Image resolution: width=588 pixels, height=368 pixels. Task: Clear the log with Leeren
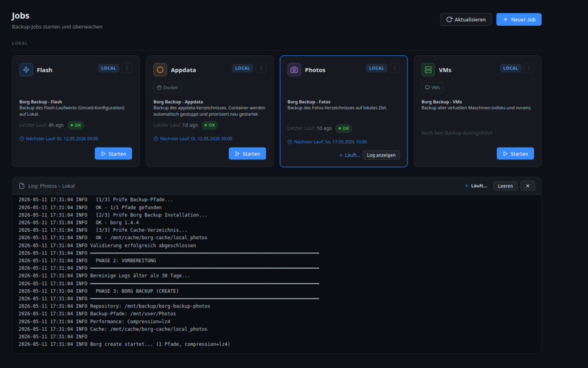(505, 186)
